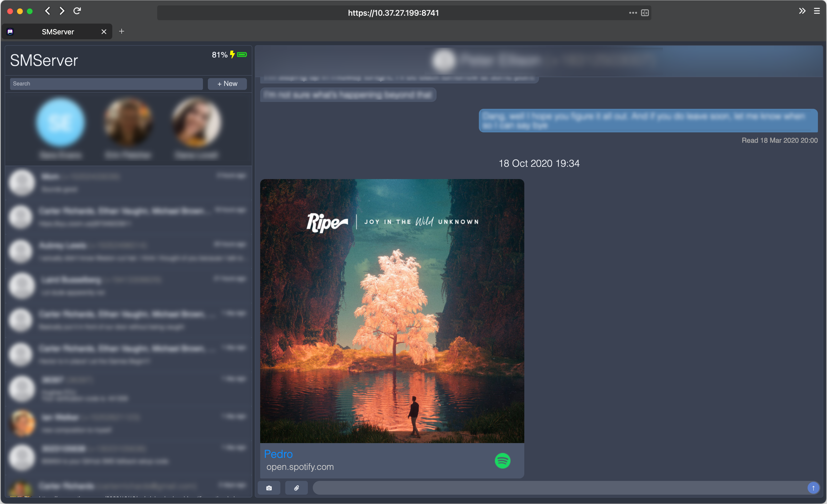This screenshot has width=827, height=504.
Task: Click the + New conversation button
Action: 227,84
